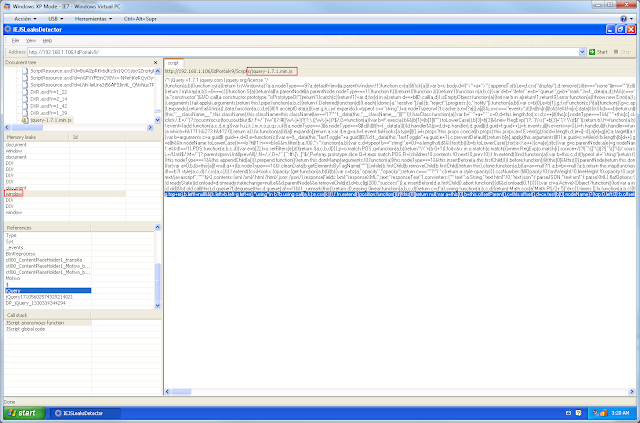Click the script view horizontal scrollbar thumb

(181, 392)
